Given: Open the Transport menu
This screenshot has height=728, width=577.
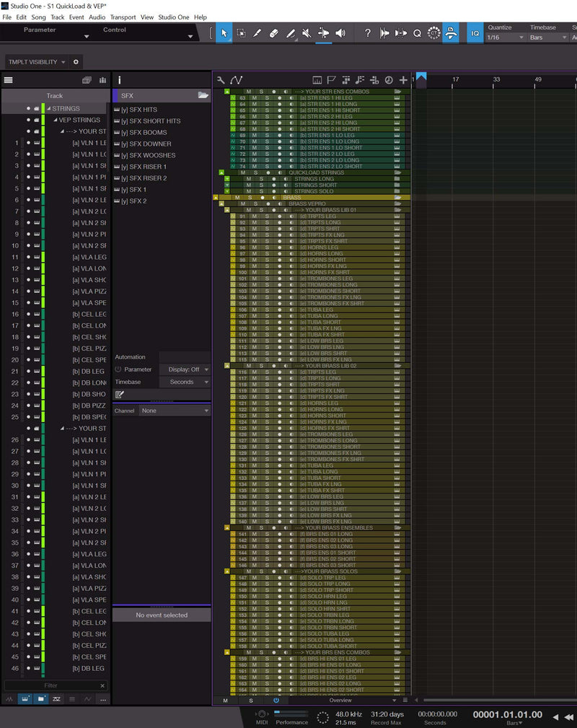Looking at the screenshot, I should tap(123, 17).
